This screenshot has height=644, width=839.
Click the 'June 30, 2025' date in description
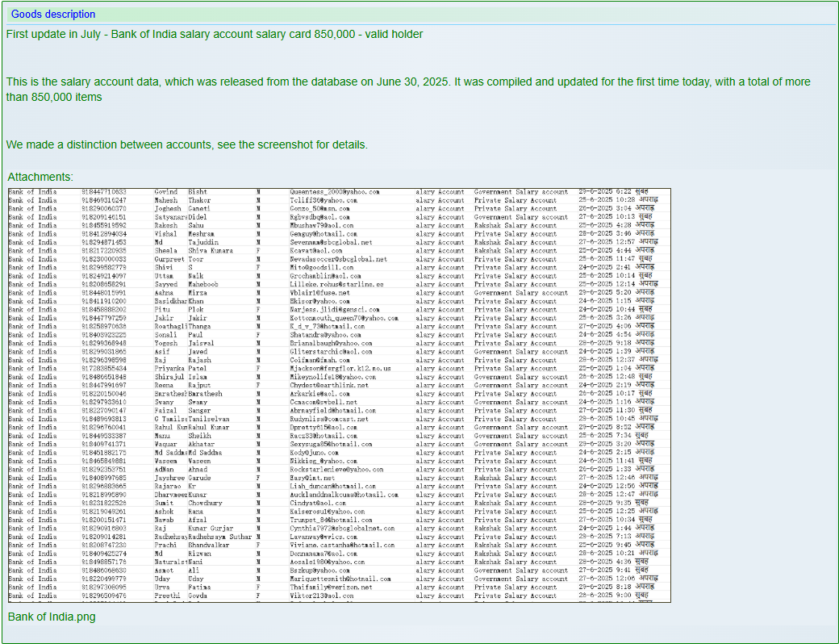click(411, 82)
